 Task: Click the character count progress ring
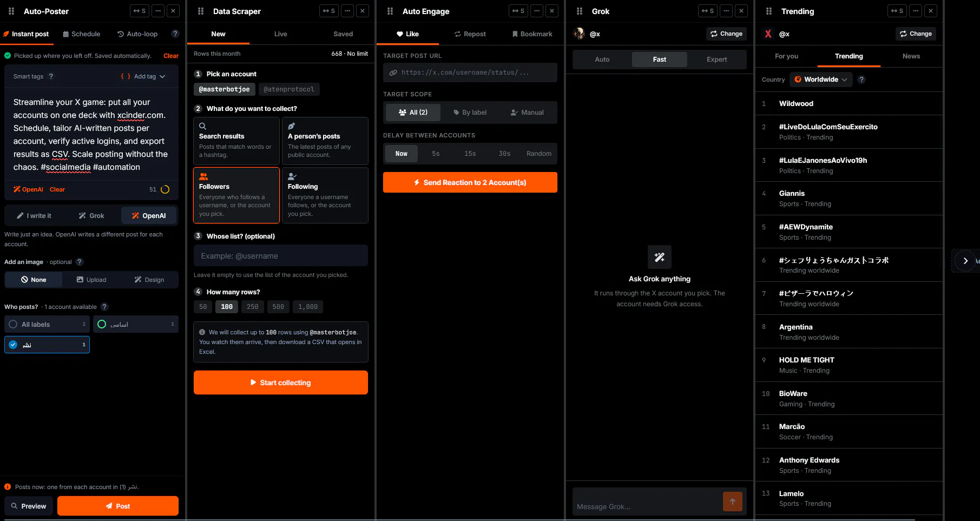point(166,189)
